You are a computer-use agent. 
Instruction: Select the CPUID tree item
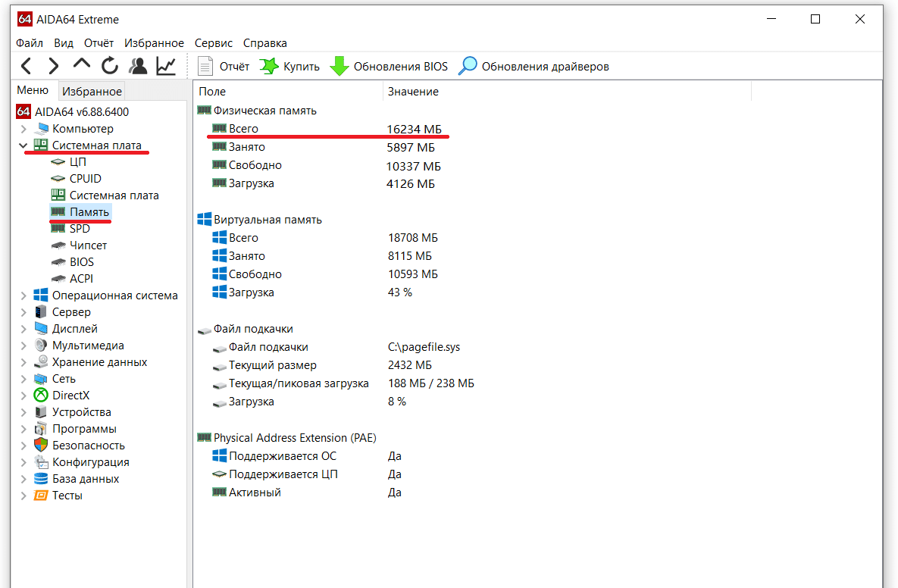click(85, 179)
